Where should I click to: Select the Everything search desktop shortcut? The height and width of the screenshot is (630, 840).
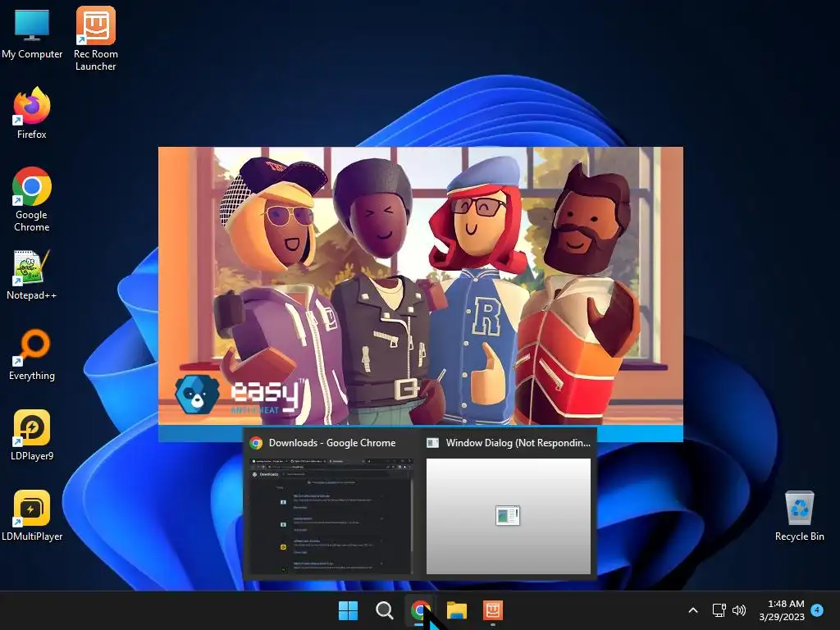tap(32, 354)
